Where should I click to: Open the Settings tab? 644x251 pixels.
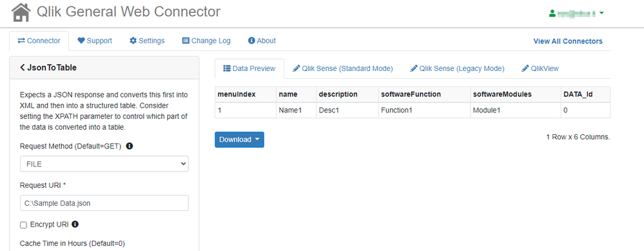click(x=147, y=41)
